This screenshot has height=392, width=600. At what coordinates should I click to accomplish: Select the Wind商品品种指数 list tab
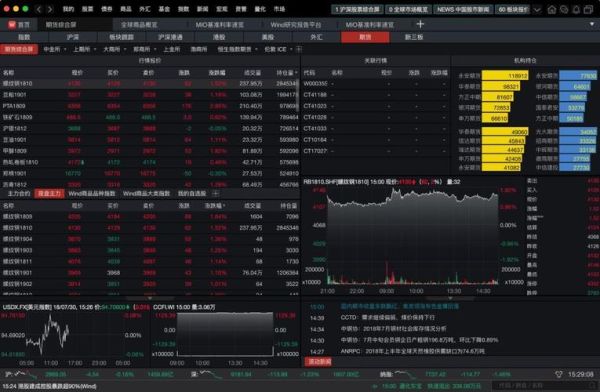tap(92, 194)
